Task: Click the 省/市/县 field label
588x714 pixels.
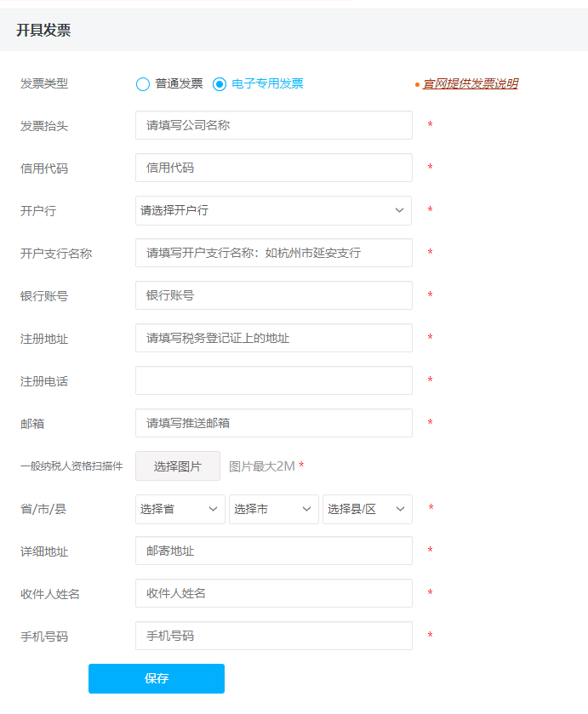Action: pos(43,509)
